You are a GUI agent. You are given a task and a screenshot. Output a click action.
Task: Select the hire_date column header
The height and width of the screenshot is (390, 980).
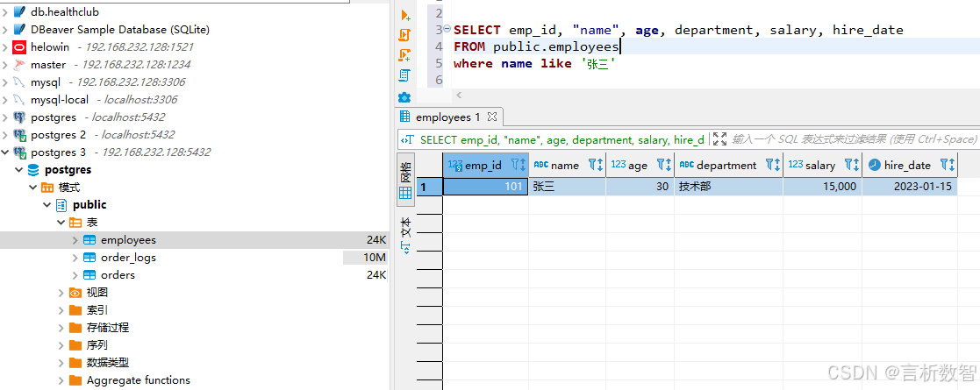(x=910, y=165)
